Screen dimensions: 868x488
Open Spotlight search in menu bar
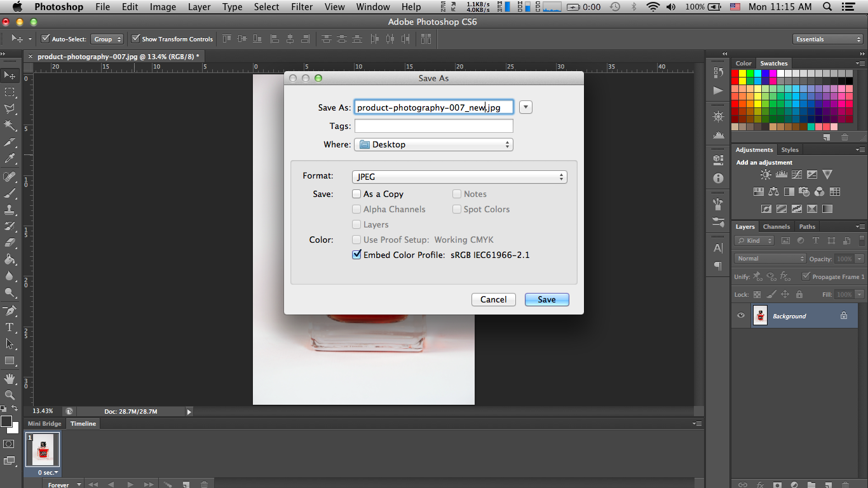(x=827, y=7)
